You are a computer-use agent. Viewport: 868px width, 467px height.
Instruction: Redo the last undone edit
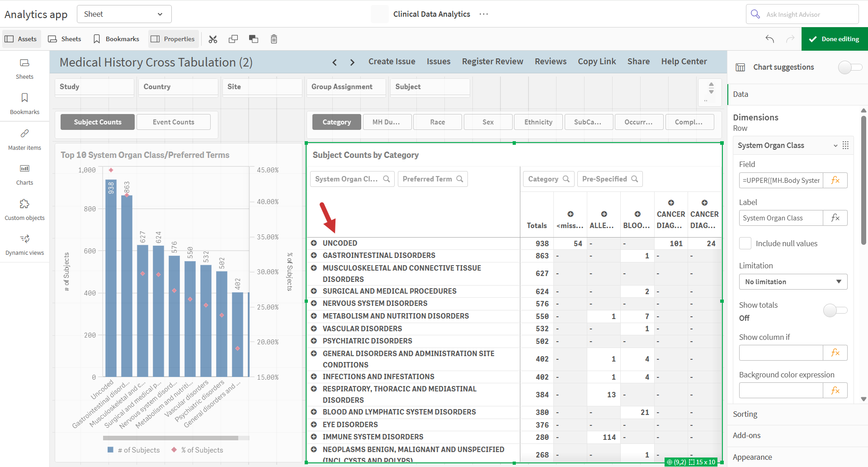pos(790,39)
